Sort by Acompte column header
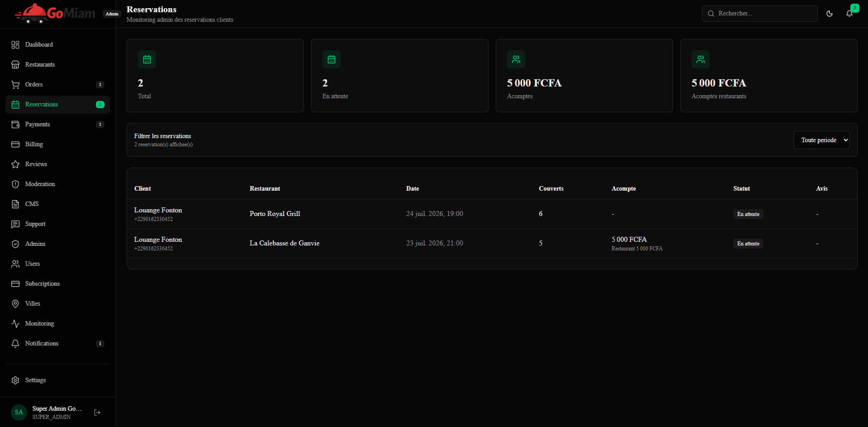The image size is (868, 427). tap(624, 188)
